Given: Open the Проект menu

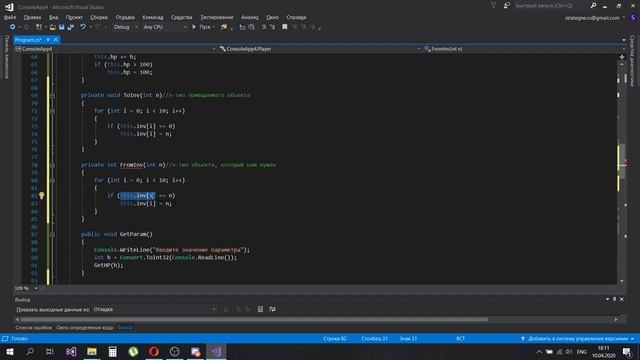Looking at the screenshot, I should pos(74,17).
